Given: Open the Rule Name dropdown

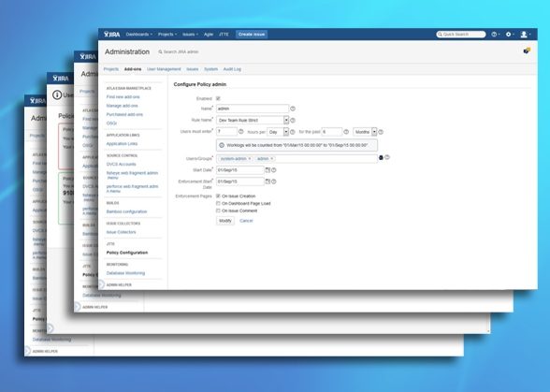Looking at the screenshot, I should point(253,120).
